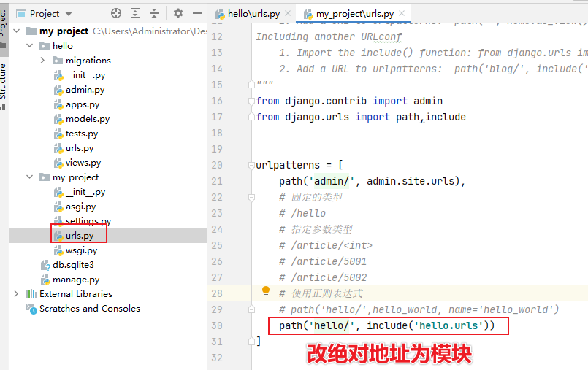Collapse the hello folder
The width and height of the screenshot is (588, 370).
(x=30, y=45)
